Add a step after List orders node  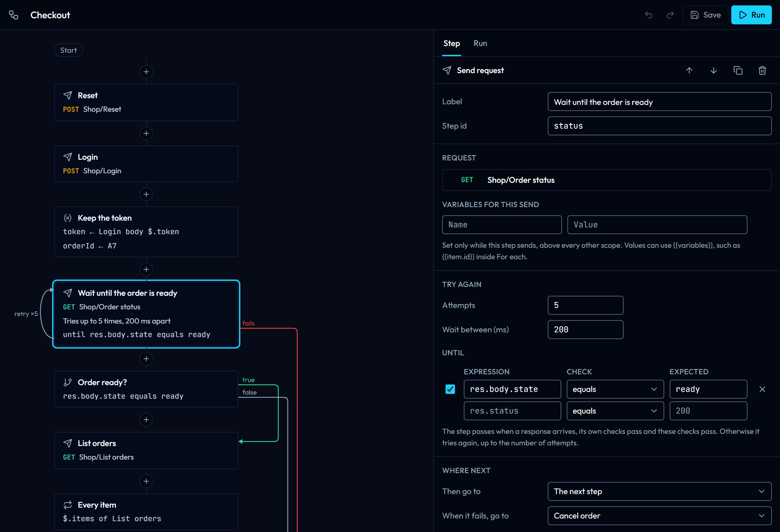click(146, 481)
